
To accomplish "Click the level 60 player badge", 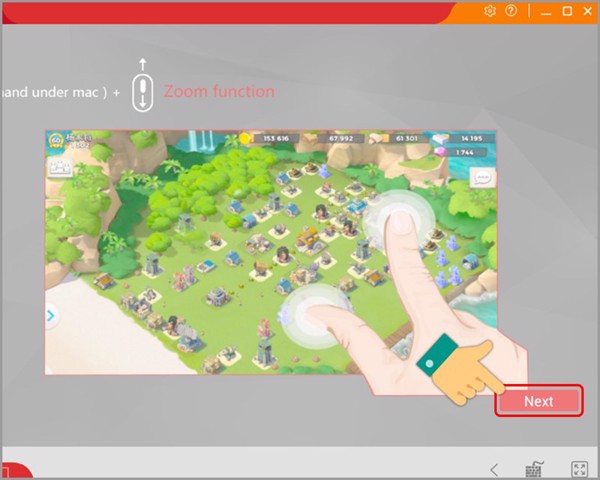I will point(56,140).
